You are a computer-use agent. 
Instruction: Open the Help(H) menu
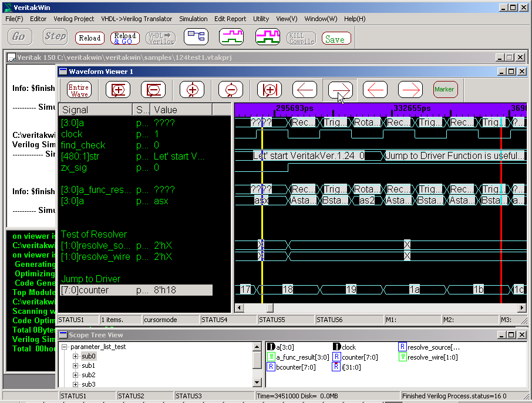click(355, 19)
